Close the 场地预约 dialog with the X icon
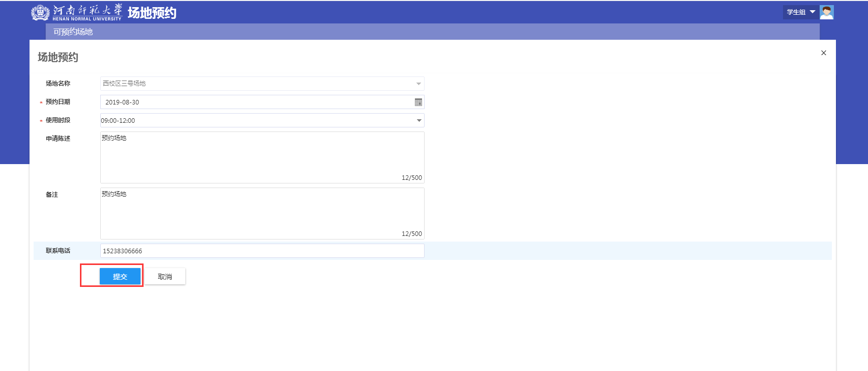This screenshot has height=371, width=868. (824, 53)
